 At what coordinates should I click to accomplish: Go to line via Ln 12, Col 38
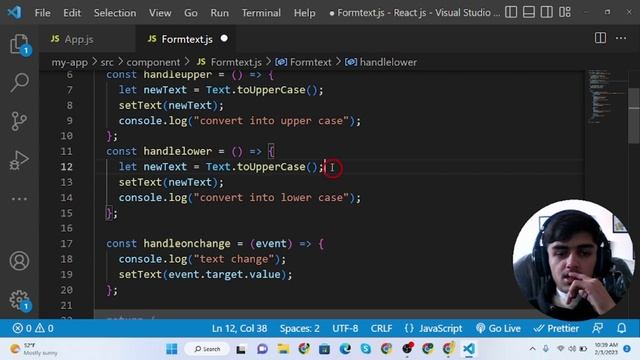(x=239, y=328)
